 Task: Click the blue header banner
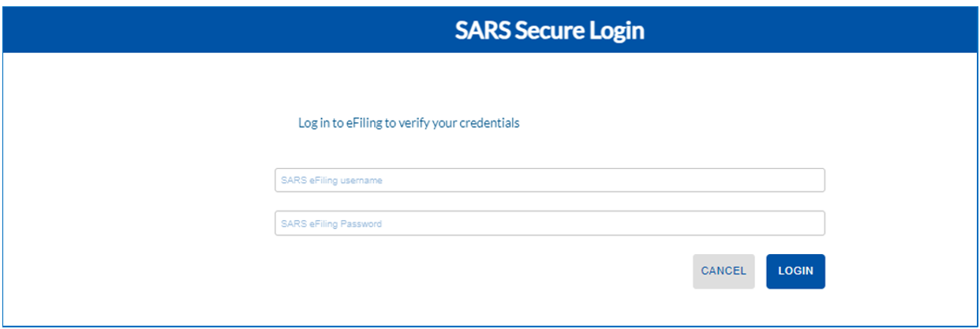[237, 31]
